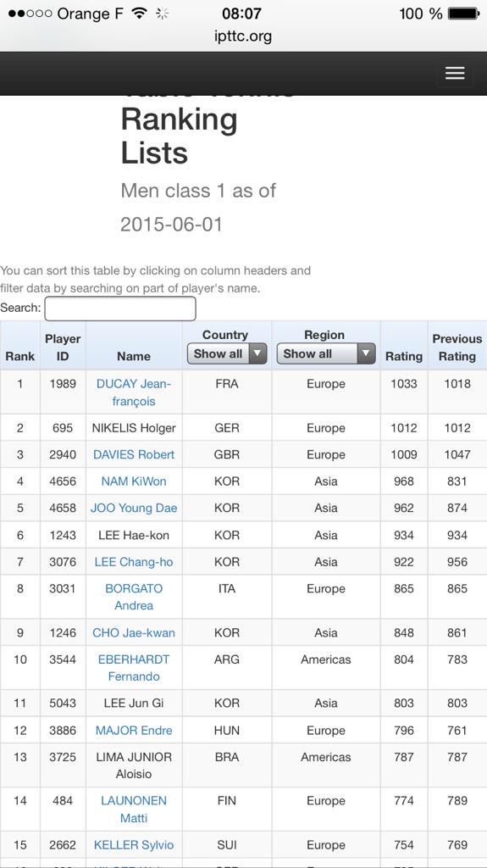487x868 pixels.
Task: Click Americas region in EBERHARDT row
Action: tap(326, 659)
